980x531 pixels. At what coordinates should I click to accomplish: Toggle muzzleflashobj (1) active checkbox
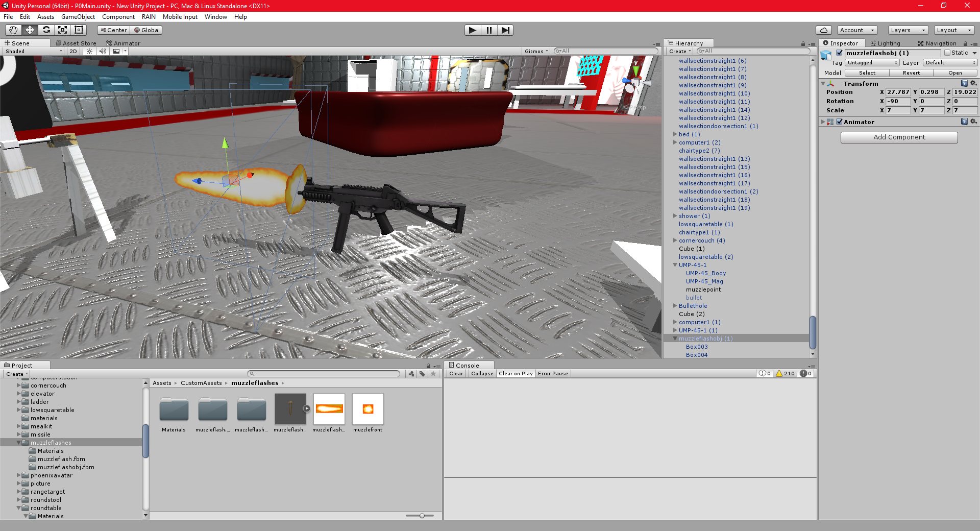tap(839, 53)
